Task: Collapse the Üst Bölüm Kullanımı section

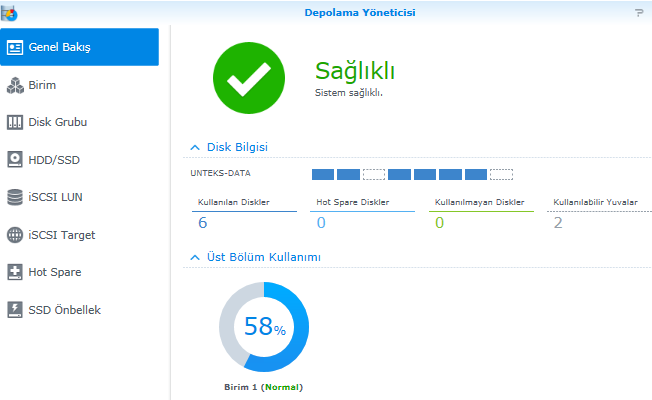Action: click(195, 257)
